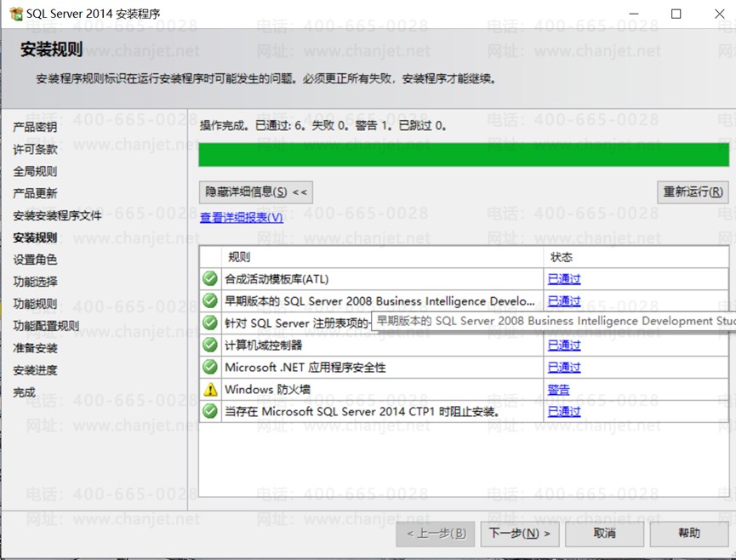Open the 警告 status link for Windows 防火墙

point(558,389)
